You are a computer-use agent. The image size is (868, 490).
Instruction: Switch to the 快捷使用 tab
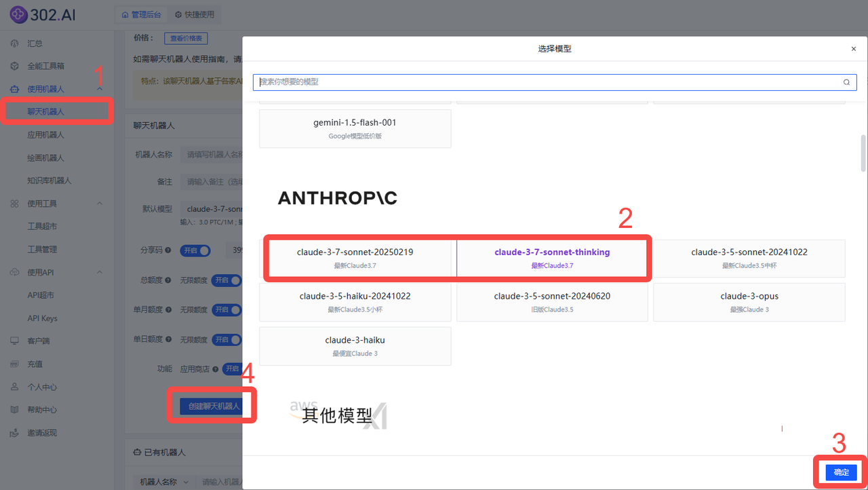click(x=194, y=14)
